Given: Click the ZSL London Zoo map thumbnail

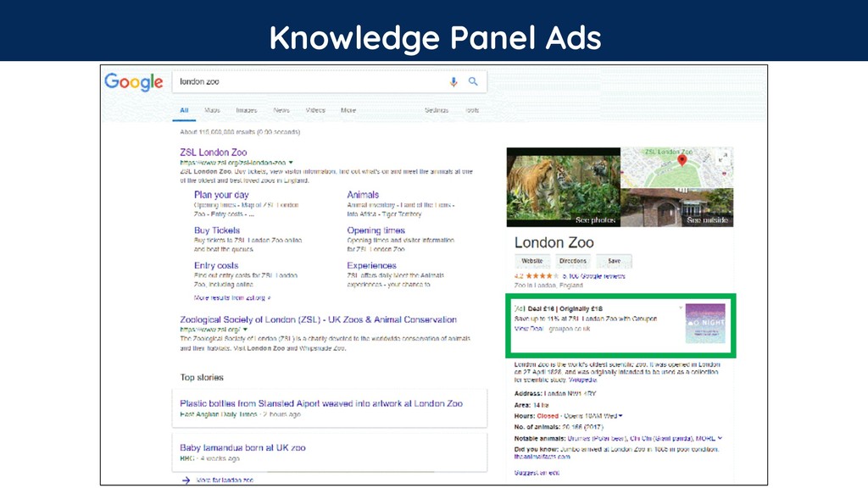Looking at the screenshot, I should point(676,168).
